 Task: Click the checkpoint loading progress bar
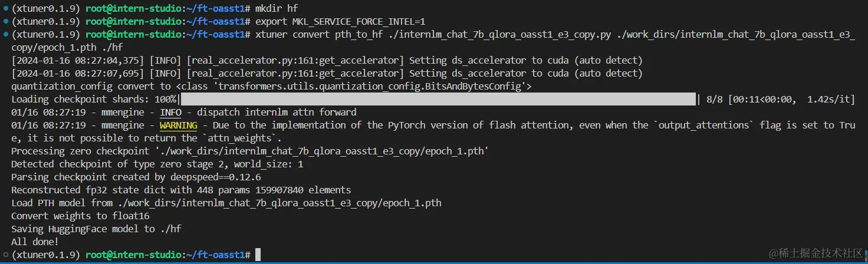click(436, 100)
